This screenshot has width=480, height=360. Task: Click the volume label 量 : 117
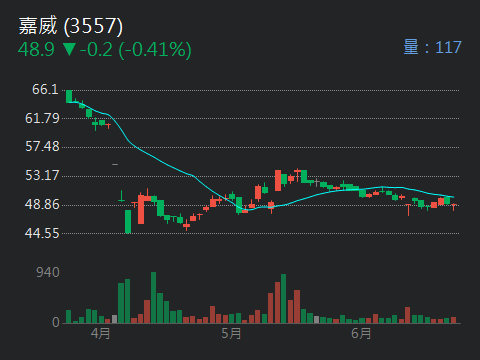tap(432, 47)
